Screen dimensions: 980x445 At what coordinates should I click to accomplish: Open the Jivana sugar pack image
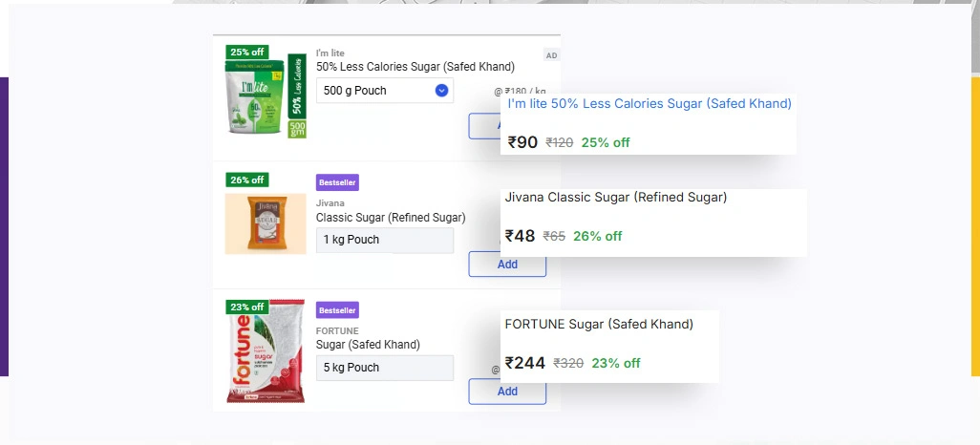coord(266,223)
